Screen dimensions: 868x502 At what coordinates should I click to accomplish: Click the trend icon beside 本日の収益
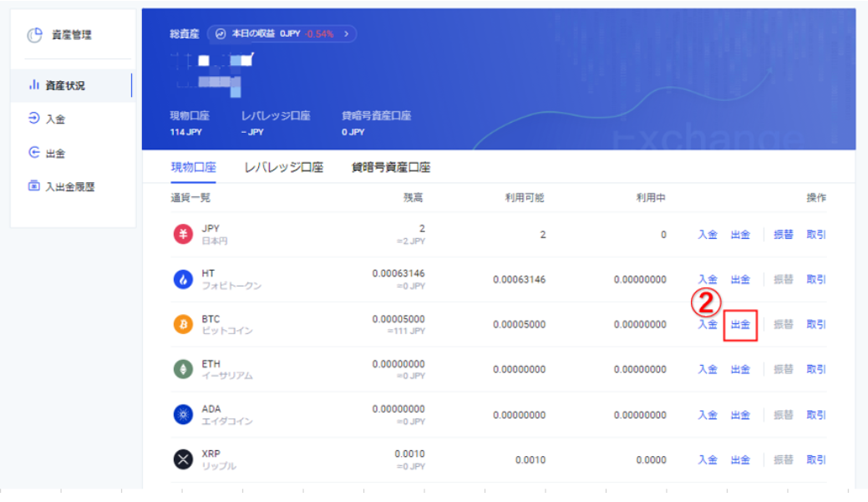221,33
